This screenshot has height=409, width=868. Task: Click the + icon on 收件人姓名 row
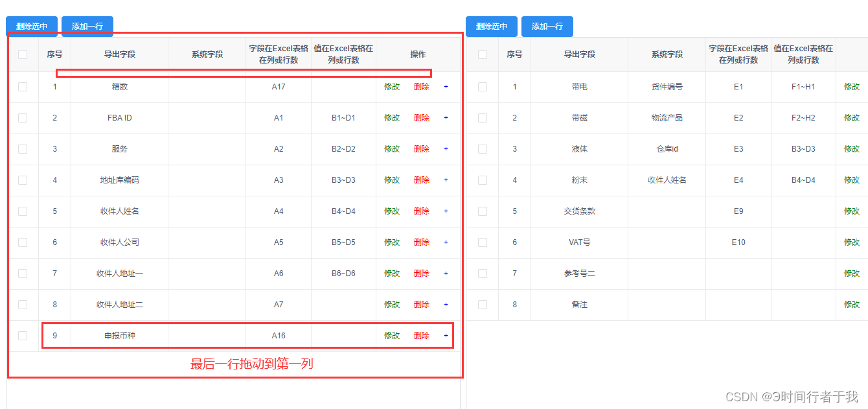click(x=446, y=211)
